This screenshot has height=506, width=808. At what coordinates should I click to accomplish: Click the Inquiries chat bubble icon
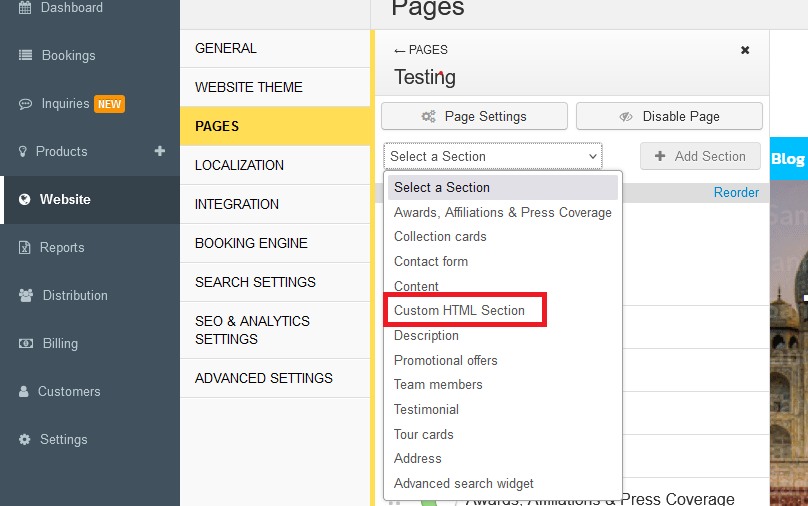pyautogui.click(x=25, y=104)
